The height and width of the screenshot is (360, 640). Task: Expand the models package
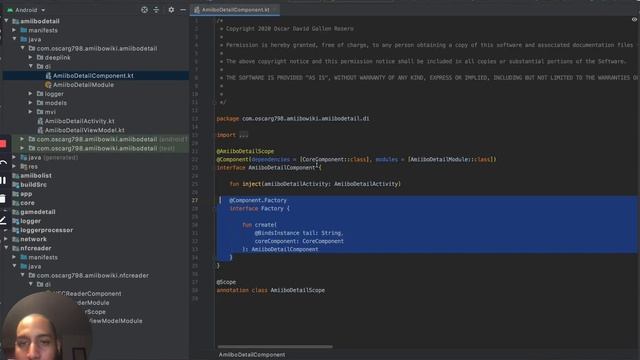tap(31, 102)
